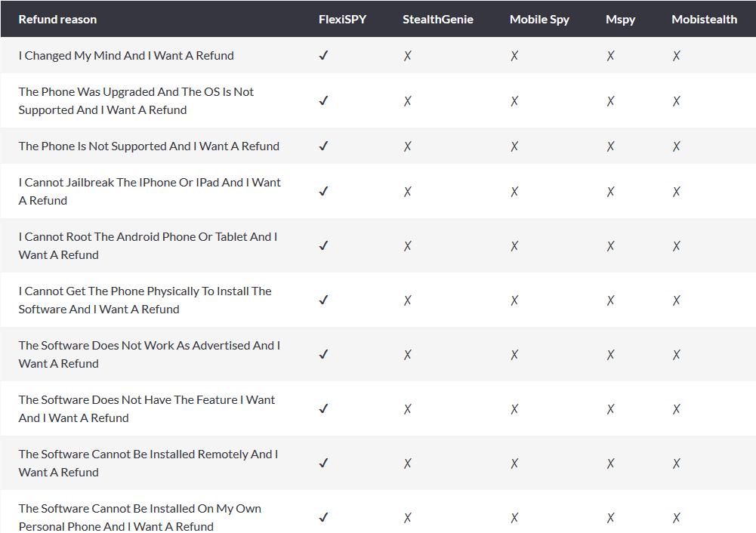The height and width of the screenshot is (533, 756).
Task: Click FlexiSPY checkmark for 'I Changed My Mind' row
Action: point(323,55)
